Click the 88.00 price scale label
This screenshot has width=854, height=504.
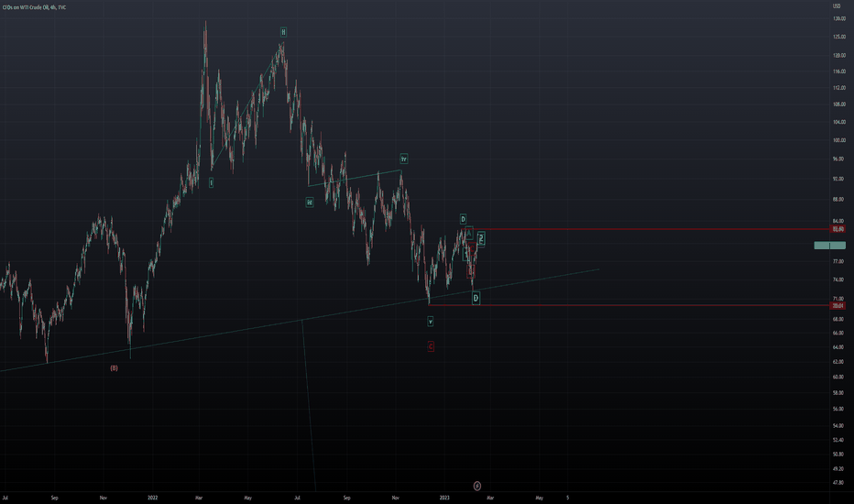click(x=838, y=200)
